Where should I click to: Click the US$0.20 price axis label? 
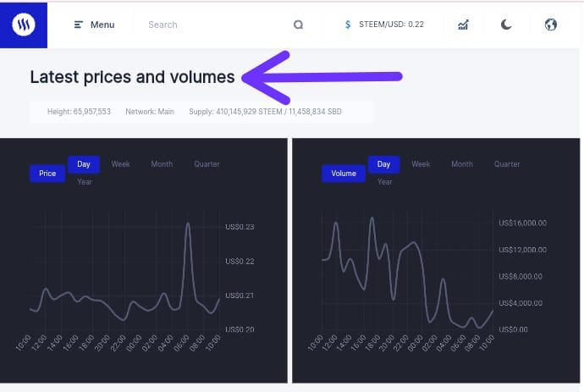pos(240,329)
